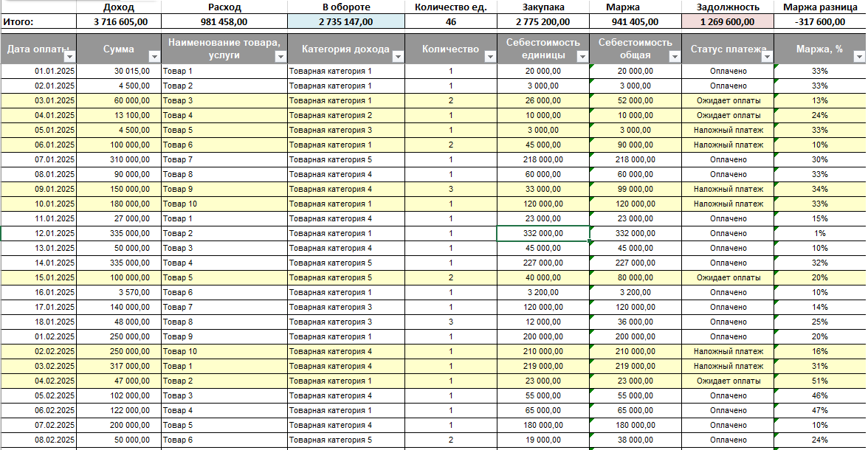This screenshot has width=868, height=450.
Task: Select the unit cost cell 332 000,00
Action: (x=543, y=234)
